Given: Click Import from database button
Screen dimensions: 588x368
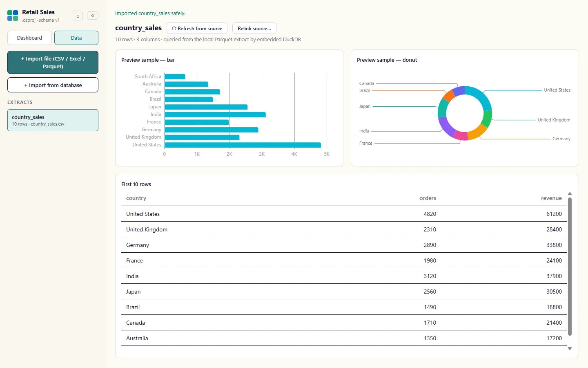Looking at the screenshot, I should 53,85.
